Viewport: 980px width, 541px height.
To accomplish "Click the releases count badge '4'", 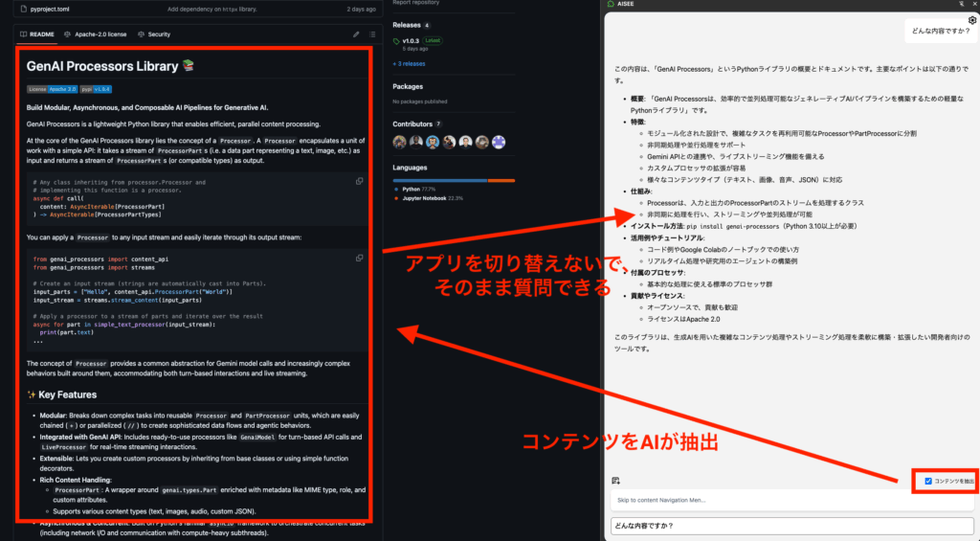I will [427, 26].
